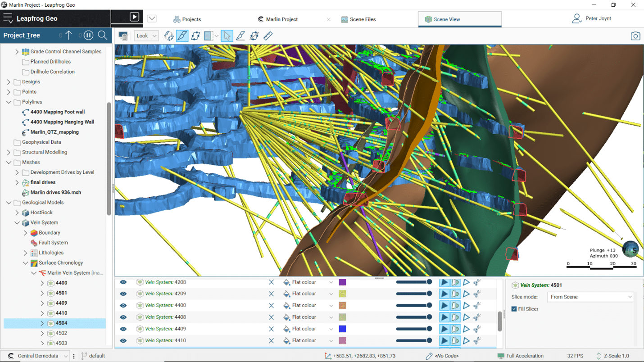Select the rotate view tool icon
Screen dimensions: 644x362
tap(169, 36)
